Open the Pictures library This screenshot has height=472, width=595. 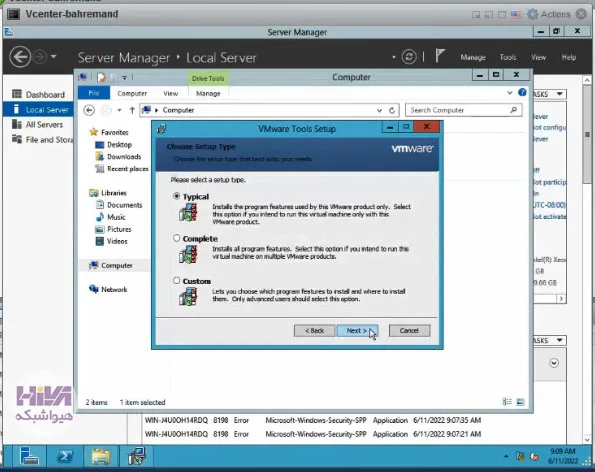click(119, 229)
